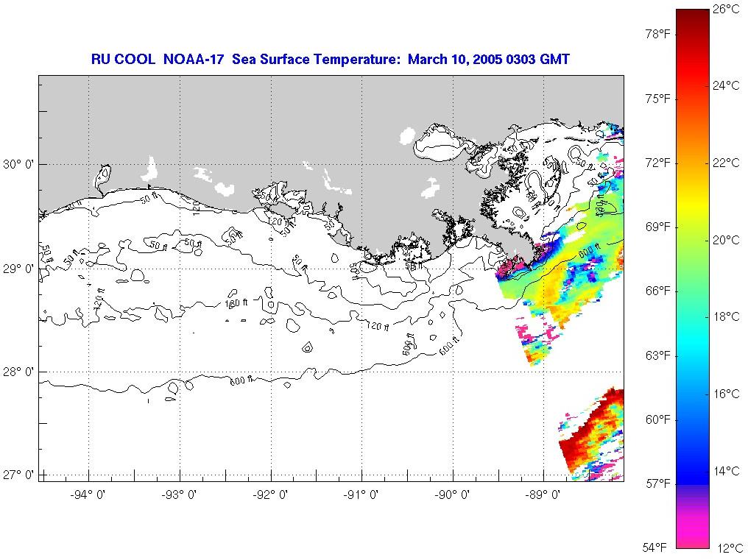Click the '-90° 0'' longitude label

pyautogui.click(x=452, y=495)
